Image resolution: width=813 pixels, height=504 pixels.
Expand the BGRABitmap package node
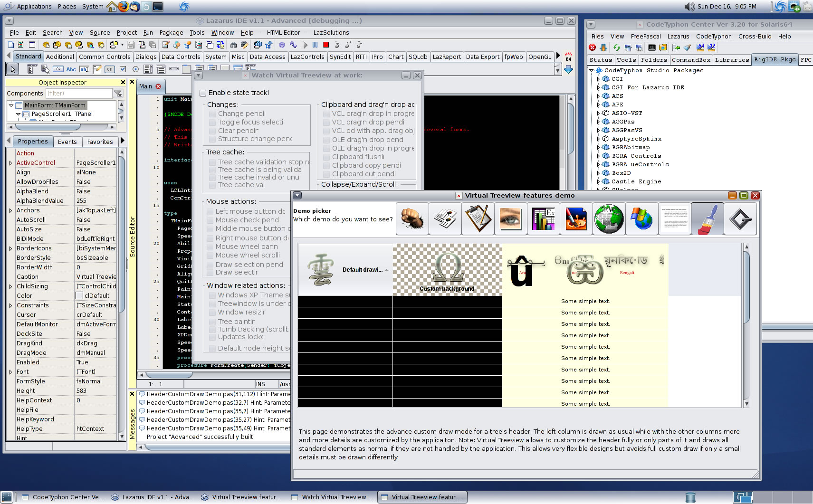pyautogui.click(x=598, y=147)
